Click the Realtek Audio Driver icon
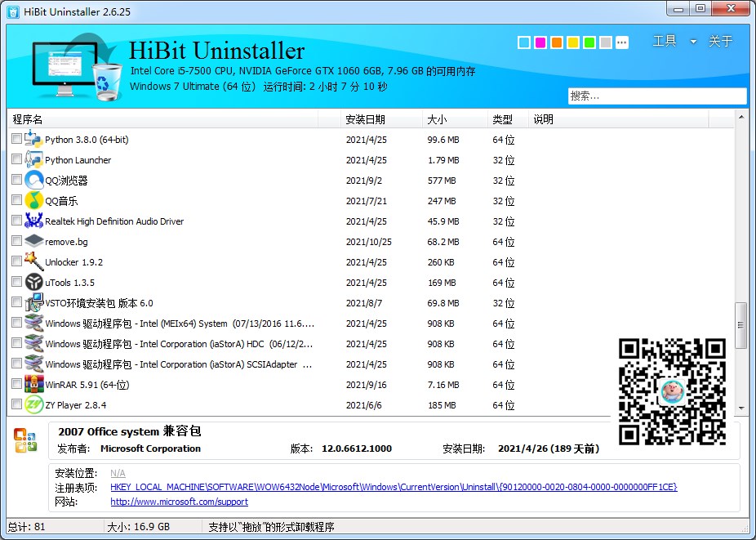Viewport: 756px width, 540px height. click(x=33, y=221)
